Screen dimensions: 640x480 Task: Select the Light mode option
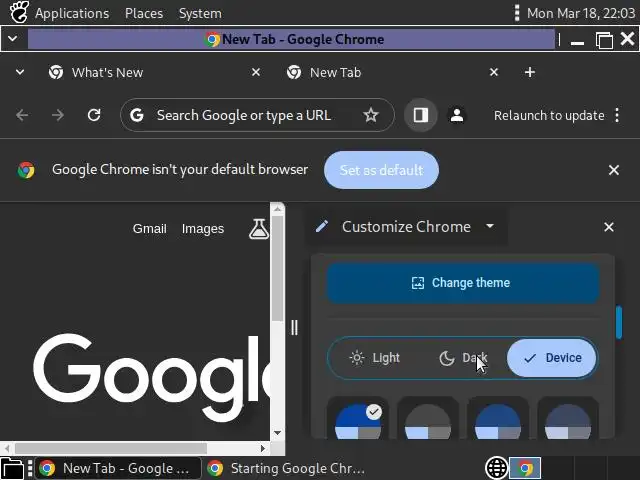(375, 358)
